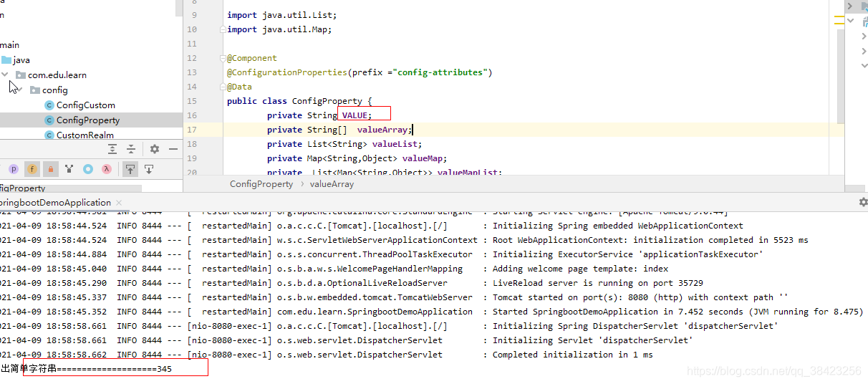Toggle Autoscroll from Source down-arrow icon
This screenshot has width=868, height=384.
[149, 169]
